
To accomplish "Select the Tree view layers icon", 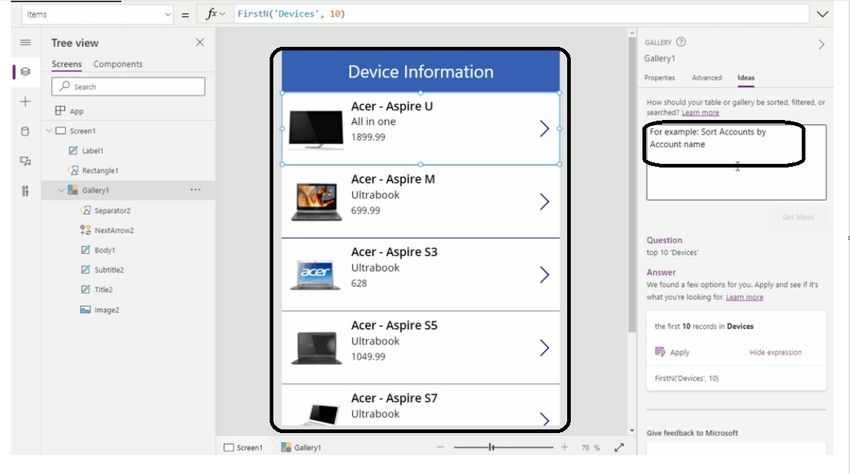I will coord(25,72).
